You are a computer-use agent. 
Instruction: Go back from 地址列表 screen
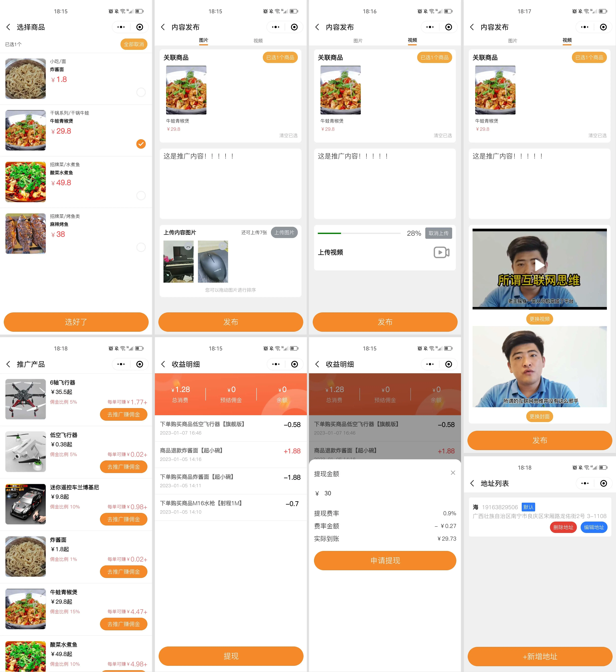click(x=472, y=483)
